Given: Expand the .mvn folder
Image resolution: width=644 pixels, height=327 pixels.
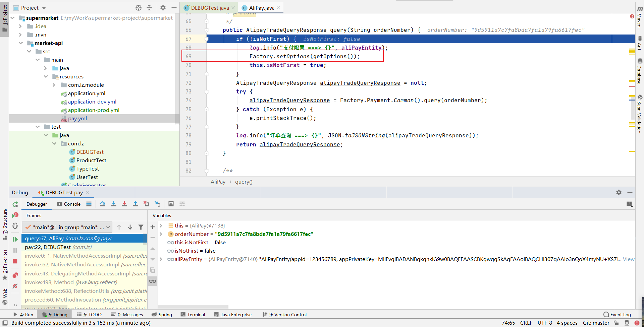Looking at the screenshot, I should pyautogui.click(x=20, y=35).
